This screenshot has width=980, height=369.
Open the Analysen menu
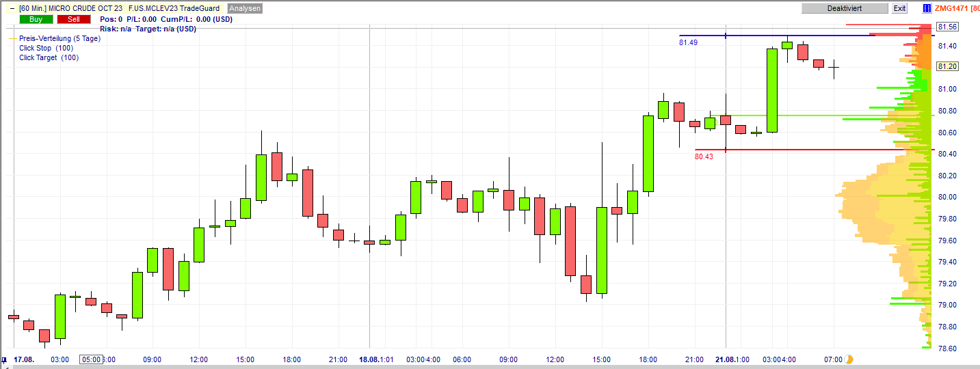(244, 8)
